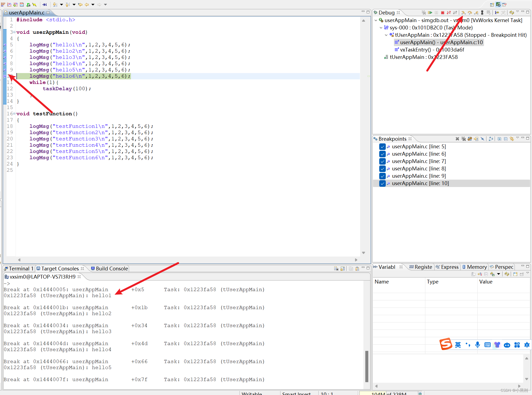The width and height of the screenshot is (532, 395).
Task: Disable the line 10 breakpoint checkbox
Action: click(382, 183)
